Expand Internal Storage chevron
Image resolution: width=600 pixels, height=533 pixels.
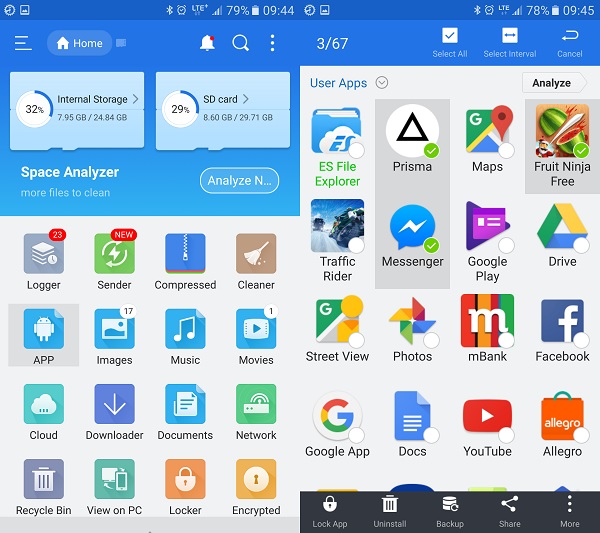(135, 99)
